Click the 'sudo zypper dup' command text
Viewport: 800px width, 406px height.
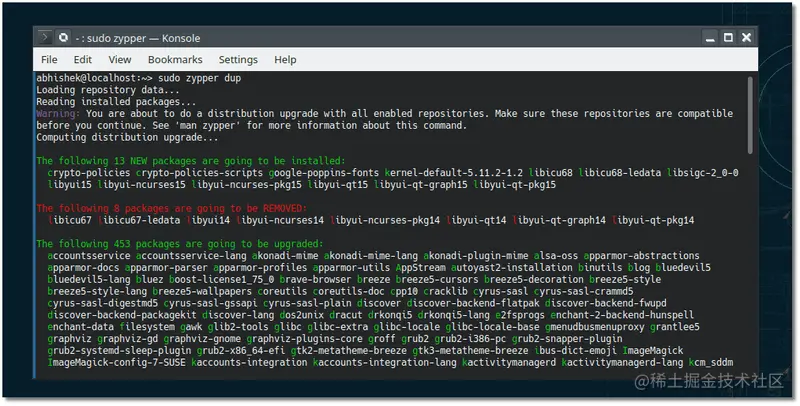click(199, 78)
